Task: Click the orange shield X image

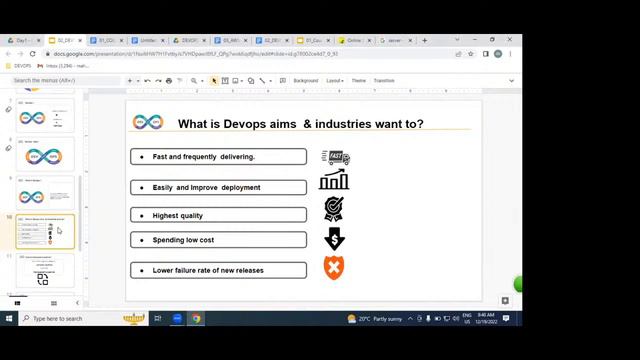Action: click(x=334, y=268)
